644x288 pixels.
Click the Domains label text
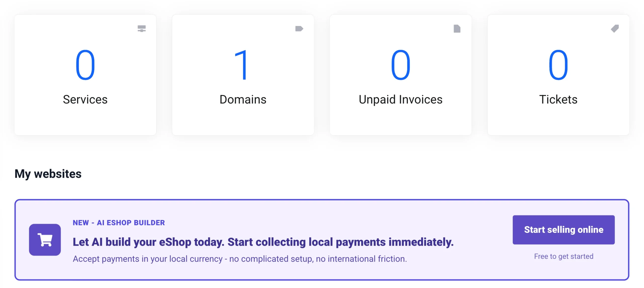pyautogui.click(x=243, y=99)
